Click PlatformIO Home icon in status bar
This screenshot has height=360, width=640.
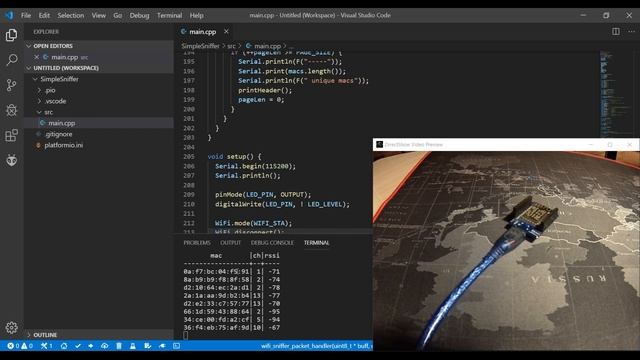click(64, 346)
